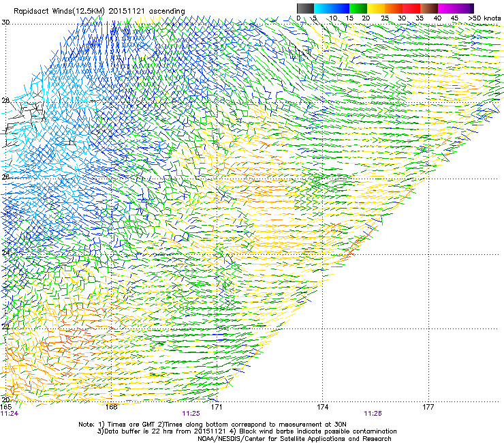The width and height of the screenshot is (504, 443).
Task: Click the legend value '45'
Action: coord(454,18)
